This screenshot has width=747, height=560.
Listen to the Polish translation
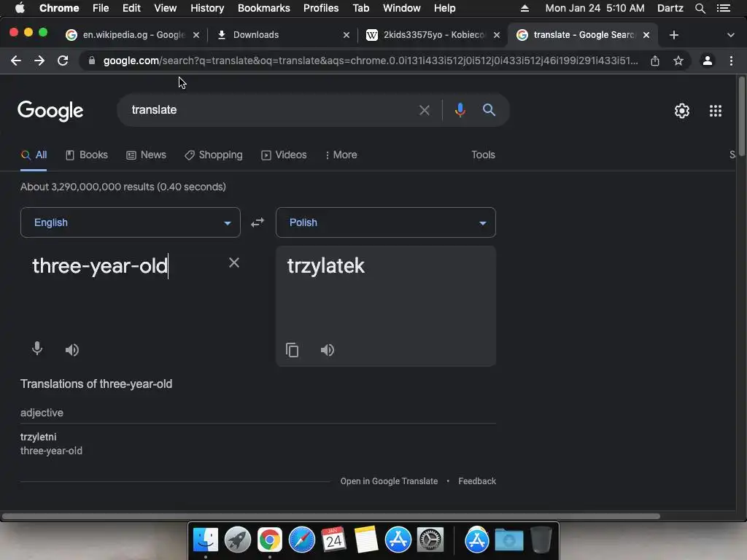pos(328,350)
